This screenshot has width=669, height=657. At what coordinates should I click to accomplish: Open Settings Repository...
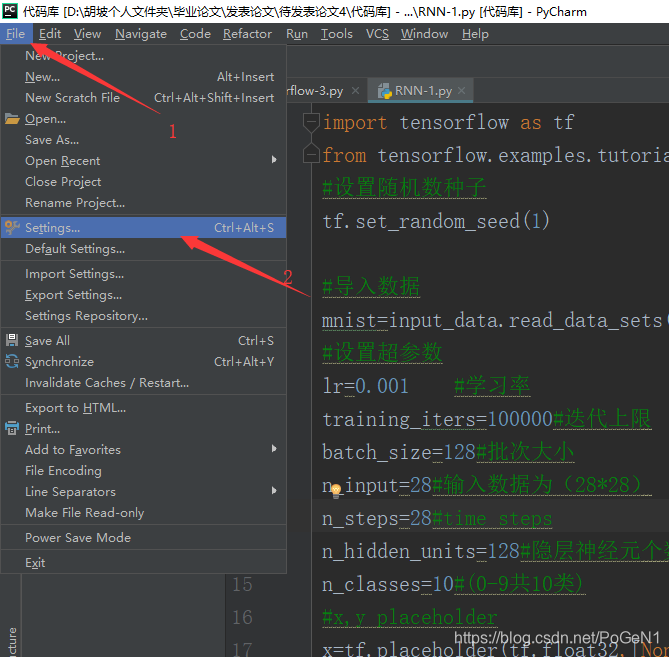coord(143,315)
